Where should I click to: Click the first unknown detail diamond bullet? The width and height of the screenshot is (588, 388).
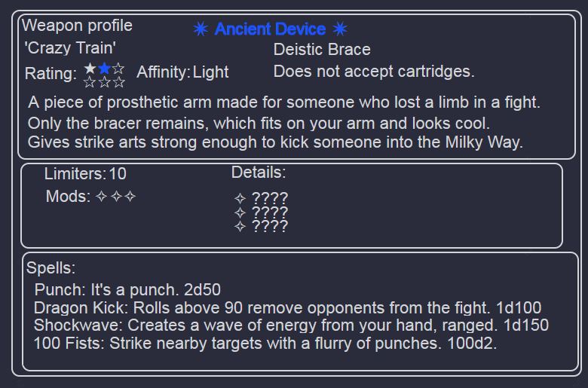coord(240,198)
